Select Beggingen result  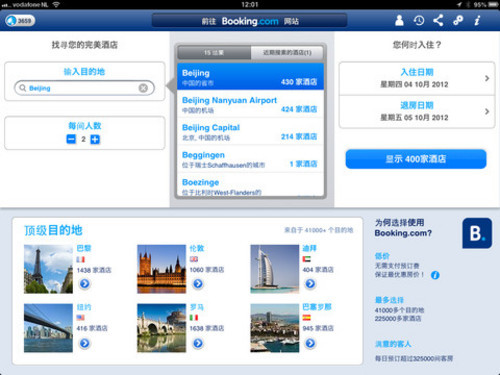point(250,159)
